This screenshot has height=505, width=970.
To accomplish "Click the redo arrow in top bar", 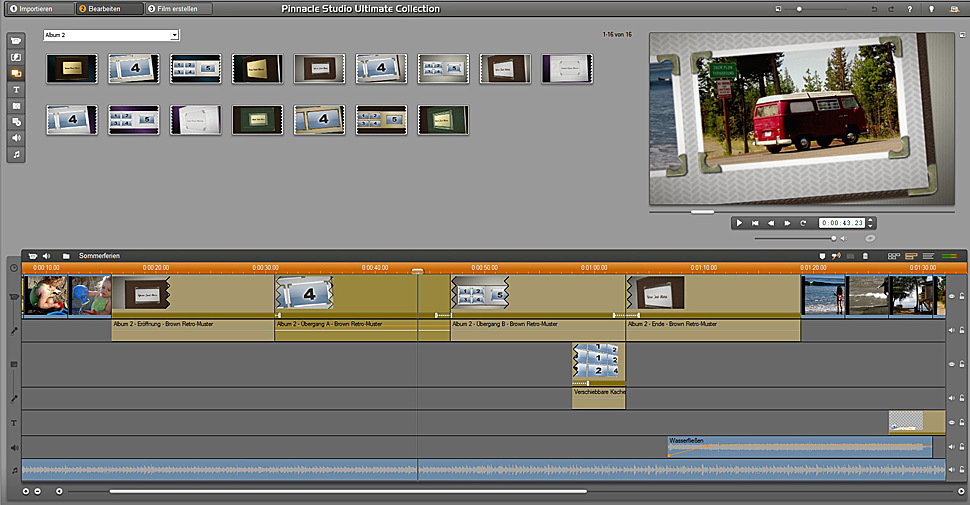I will click(891, 9).
